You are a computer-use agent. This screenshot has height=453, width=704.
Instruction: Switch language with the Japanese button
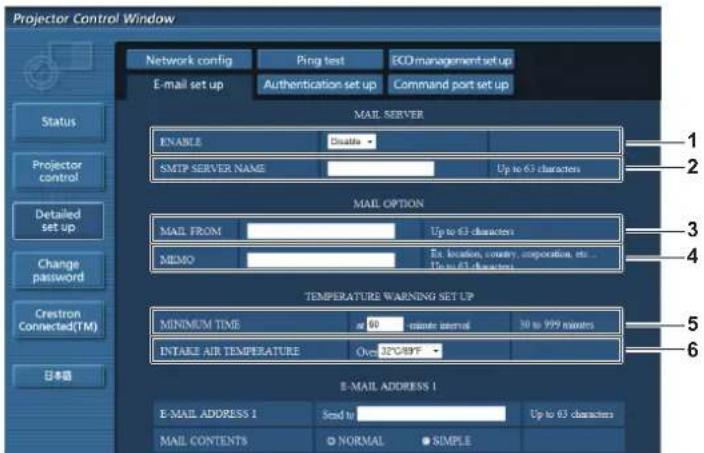click(59, 376)
